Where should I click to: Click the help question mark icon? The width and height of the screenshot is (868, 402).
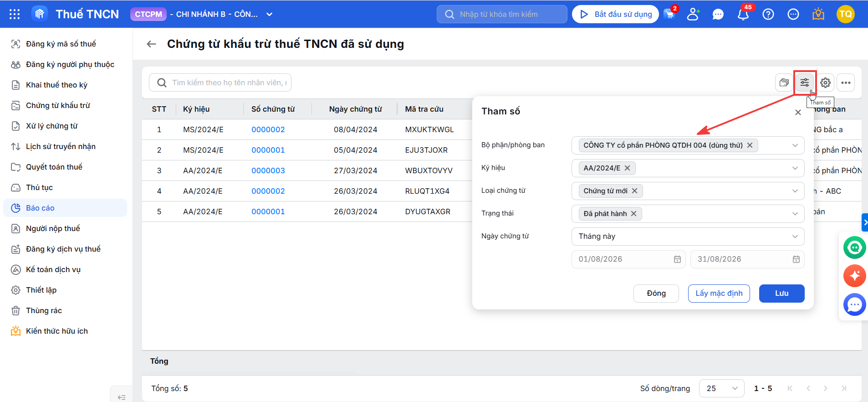(x=768, y=14)
